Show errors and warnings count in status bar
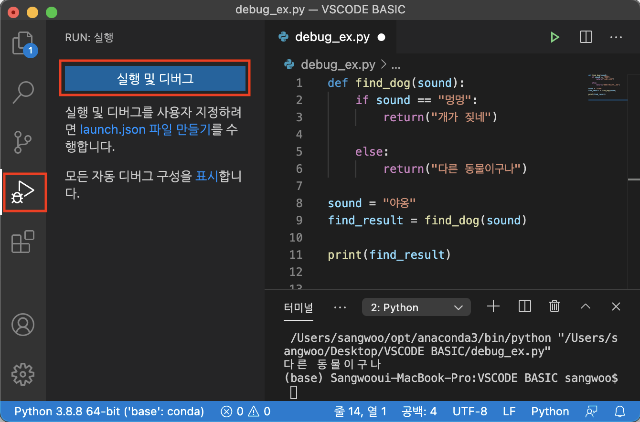 pos(245,411)
